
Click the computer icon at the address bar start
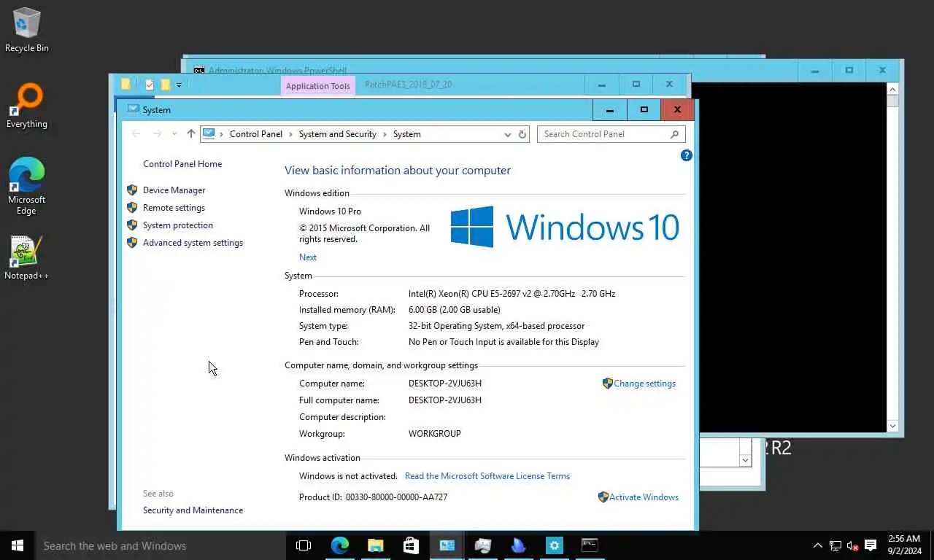click(209, 134)
